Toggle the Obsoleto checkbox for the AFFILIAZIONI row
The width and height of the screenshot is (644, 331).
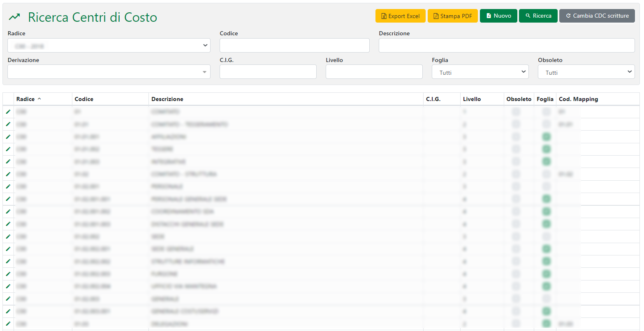point(516,137)
